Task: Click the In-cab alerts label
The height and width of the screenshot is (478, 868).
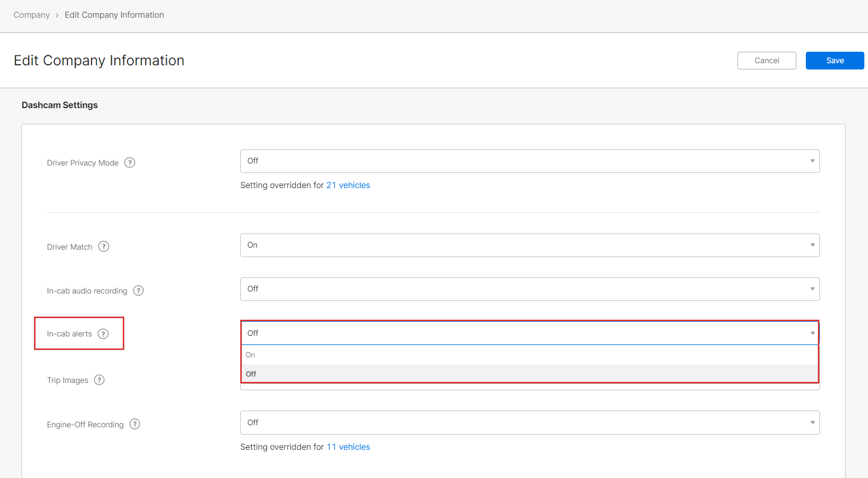Action: [x=69, y=334]
